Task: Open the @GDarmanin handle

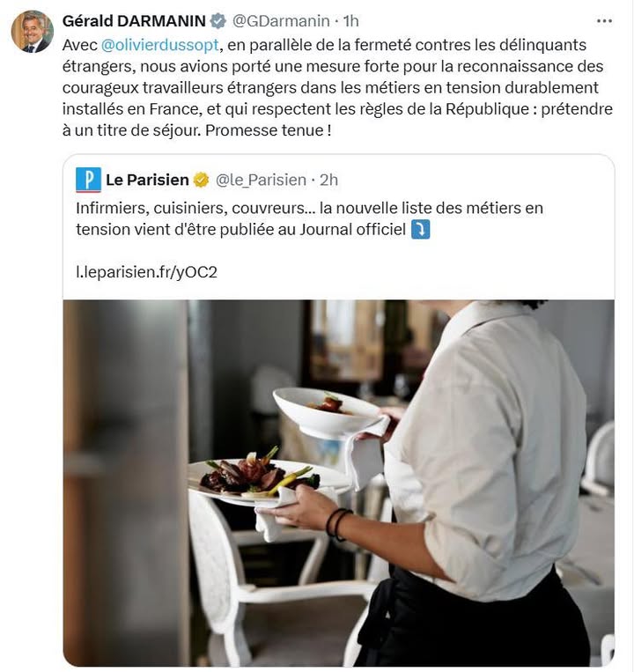Action: click(280, 21)
